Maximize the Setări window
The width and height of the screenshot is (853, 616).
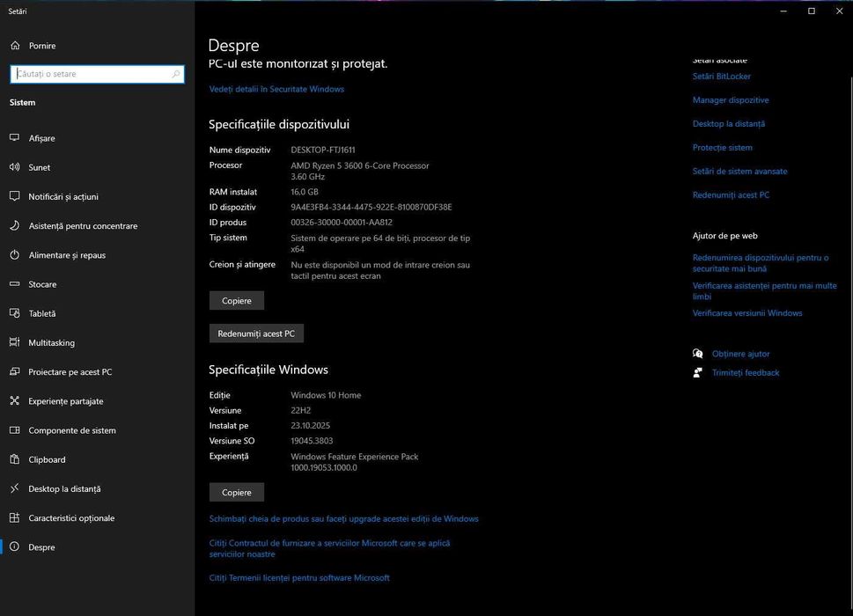(x=811, y=11)
